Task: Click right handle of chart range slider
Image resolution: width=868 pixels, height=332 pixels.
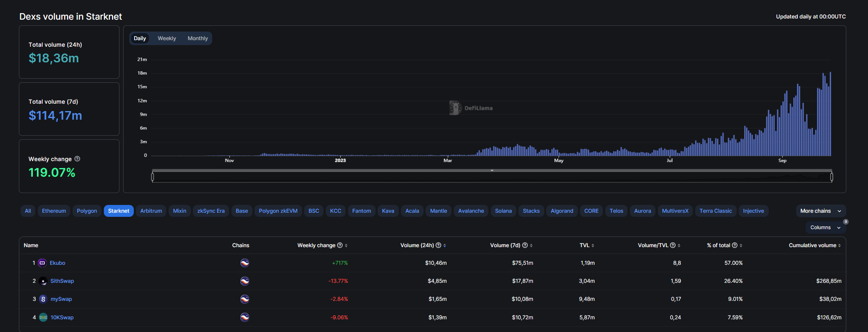Action: (831, 177)
